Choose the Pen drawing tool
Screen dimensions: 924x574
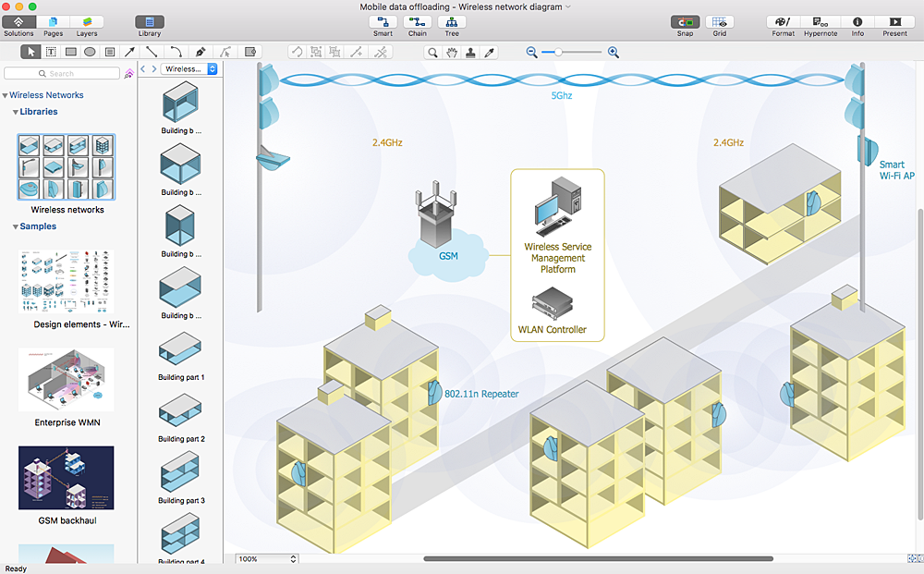click(x=201, y=53)
